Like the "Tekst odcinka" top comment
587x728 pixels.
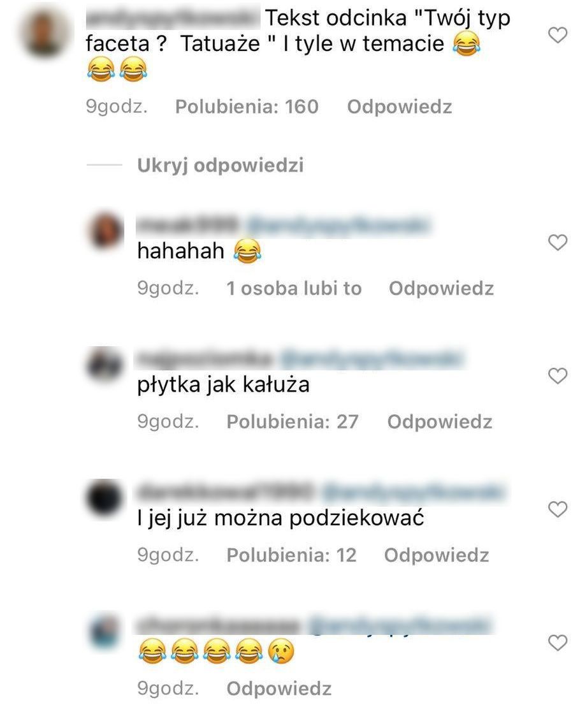(557, 35)
